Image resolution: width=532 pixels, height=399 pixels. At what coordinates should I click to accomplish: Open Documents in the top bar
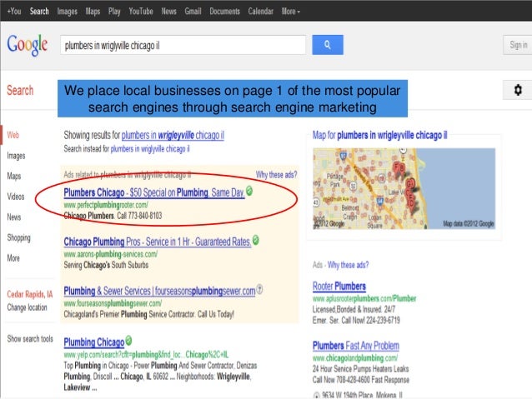224,12
